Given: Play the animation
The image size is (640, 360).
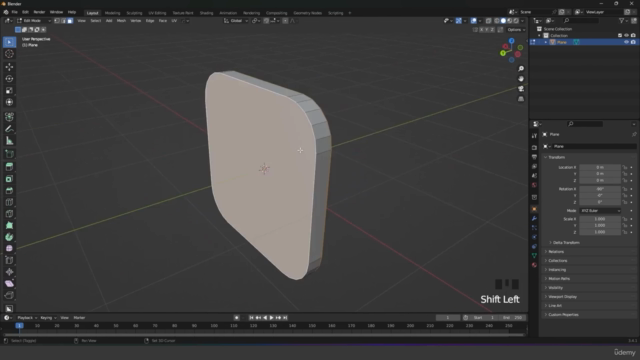Looking at the screenshot, I should pos(271,318).
